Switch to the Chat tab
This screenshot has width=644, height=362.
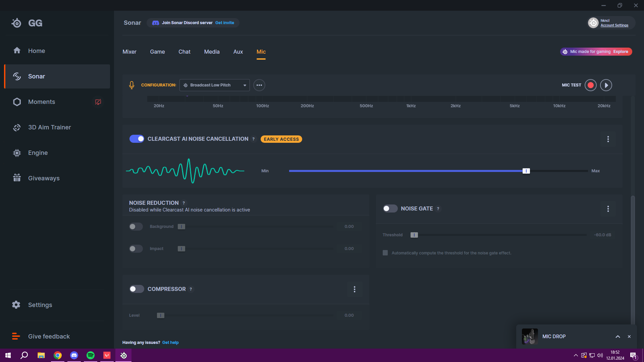(184, 52)
